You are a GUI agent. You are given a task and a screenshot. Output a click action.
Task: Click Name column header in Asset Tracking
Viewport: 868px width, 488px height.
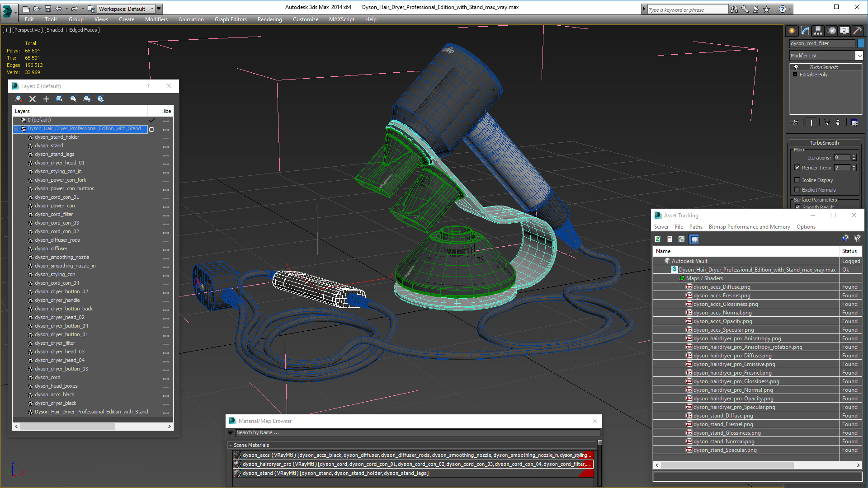coord(746,251)
